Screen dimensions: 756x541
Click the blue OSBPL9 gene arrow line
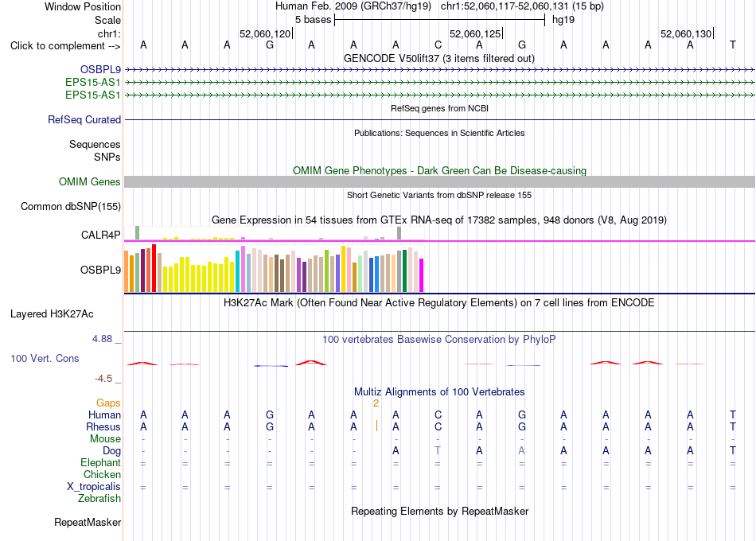440,70
